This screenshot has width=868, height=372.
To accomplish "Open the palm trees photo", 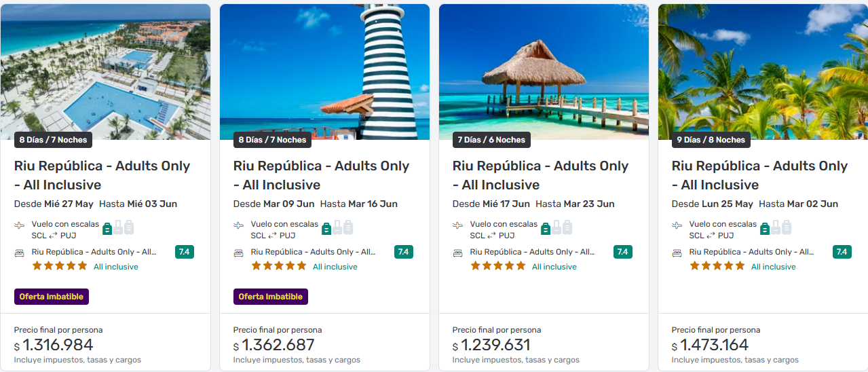I will [763, 68].
